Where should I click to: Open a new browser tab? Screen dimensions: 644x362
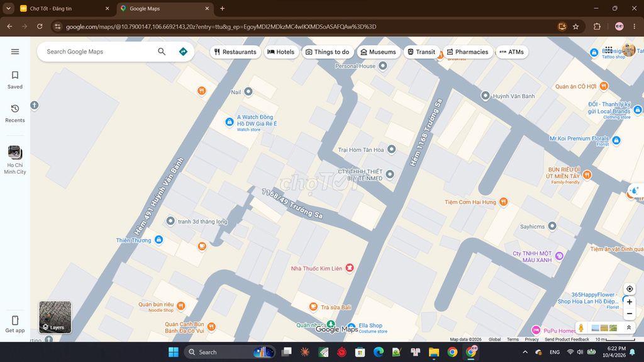(x=222, y=8)
